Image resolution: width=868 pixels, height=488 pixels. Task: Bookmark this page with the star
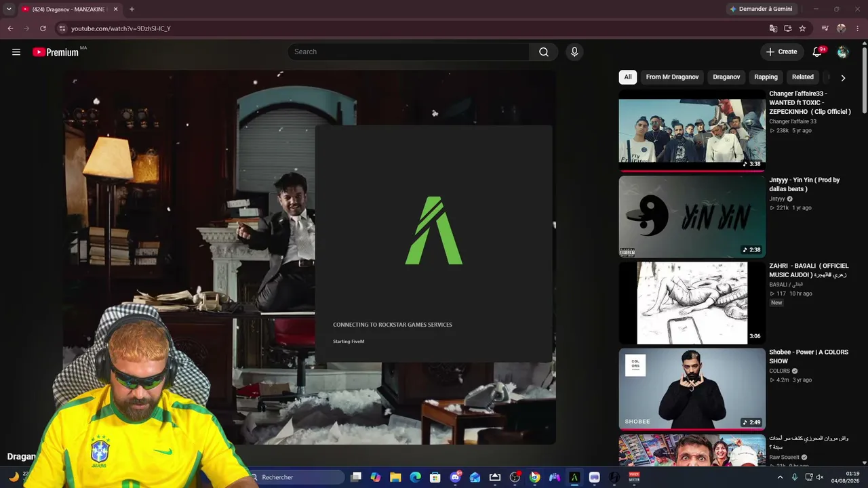802,28
